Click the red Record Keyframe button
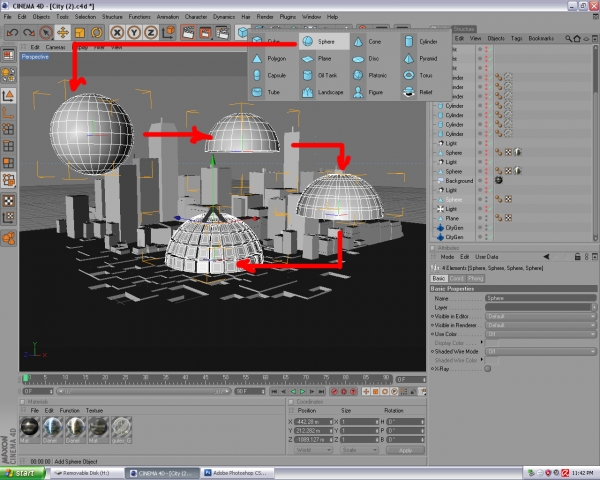 334,391
